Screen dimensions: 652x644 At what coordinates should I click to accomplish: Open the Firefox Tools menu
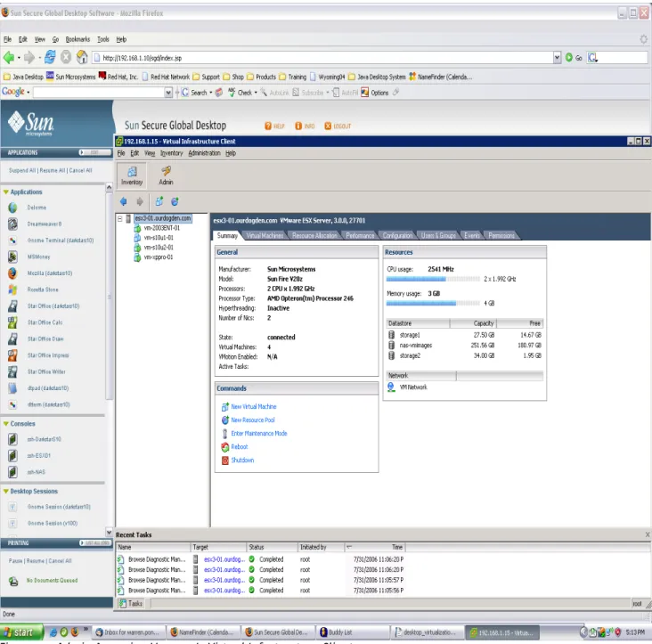103,39
